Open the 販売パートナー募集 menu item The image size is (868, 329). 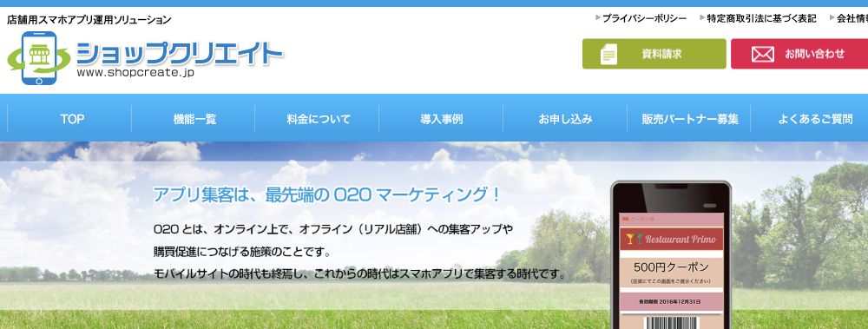690,119
